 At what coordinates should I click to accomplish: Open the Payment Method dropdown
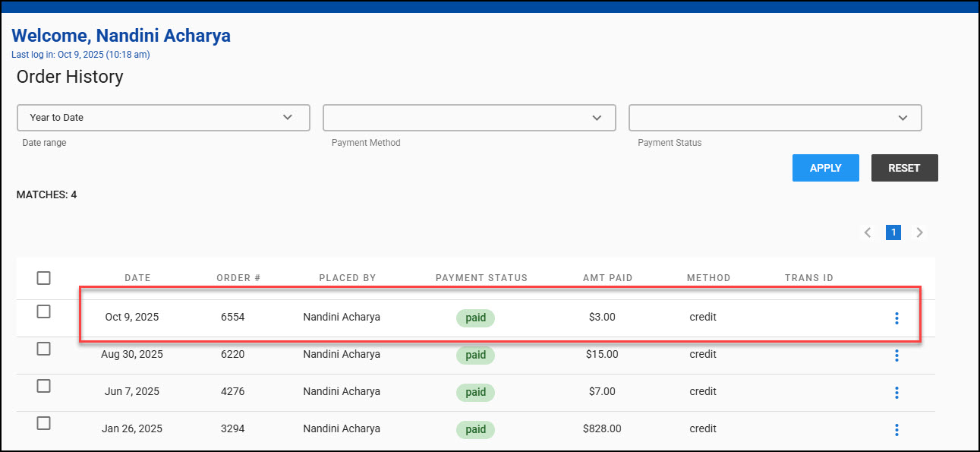click(x=469, y=118)
